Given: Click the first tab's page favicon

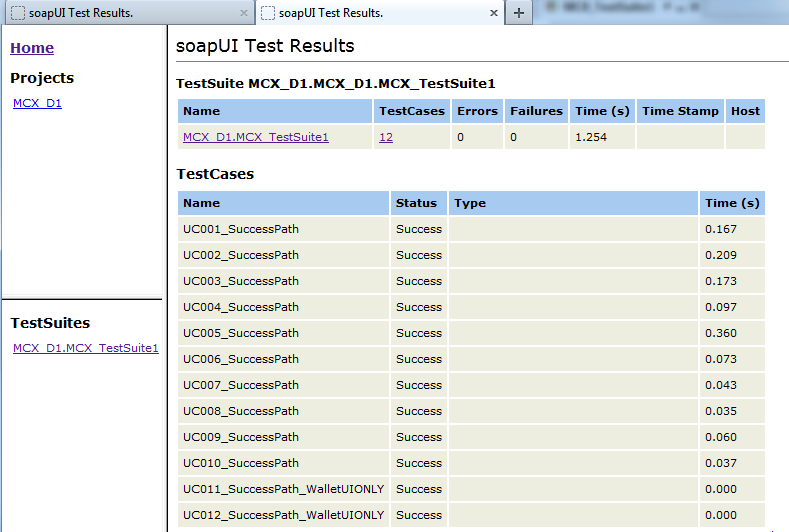Looking at the screenshot, I should click(x=18, y=13).
